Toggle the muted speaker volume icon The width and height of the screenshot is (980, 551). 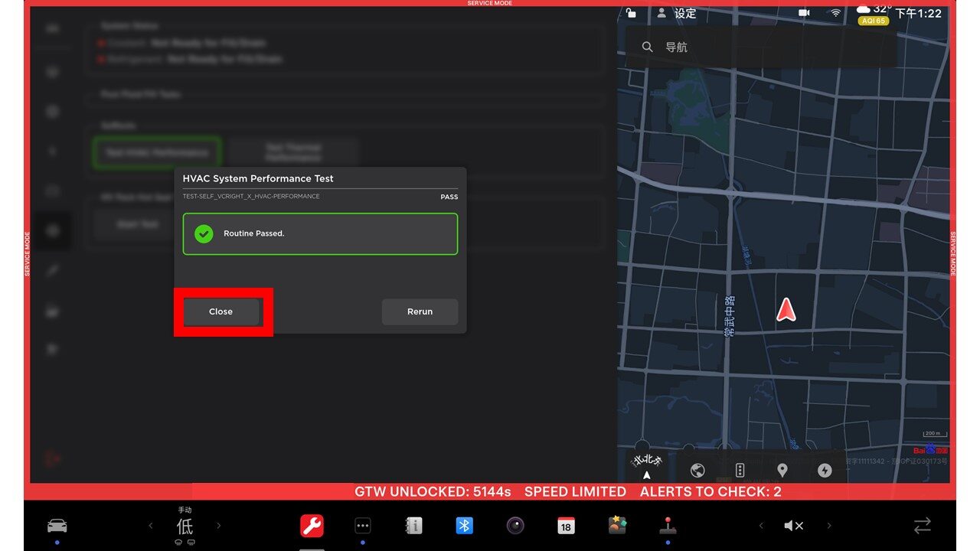[x=794, y=526]
